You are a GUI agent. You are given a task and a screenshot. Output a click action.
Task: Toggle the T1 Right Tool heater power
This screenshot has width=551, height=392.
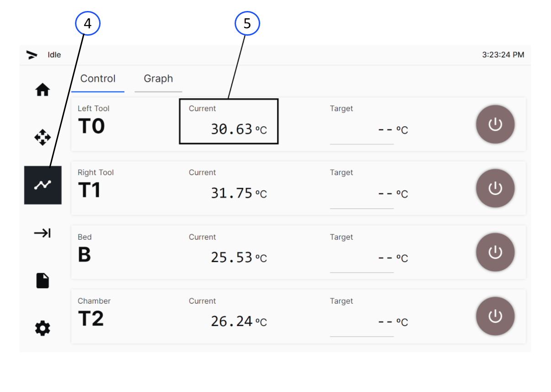pyautogui.click(x=495, y=188)
